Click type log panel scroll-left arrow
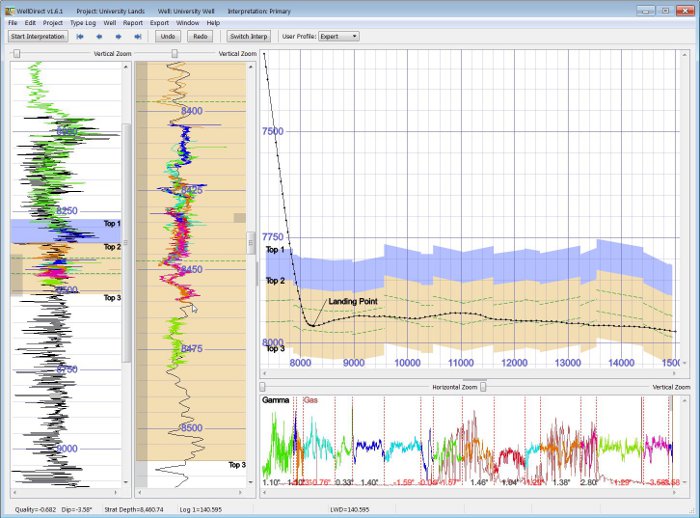The width and height of the screenshot is (700, 518). [x=15, y=493]
